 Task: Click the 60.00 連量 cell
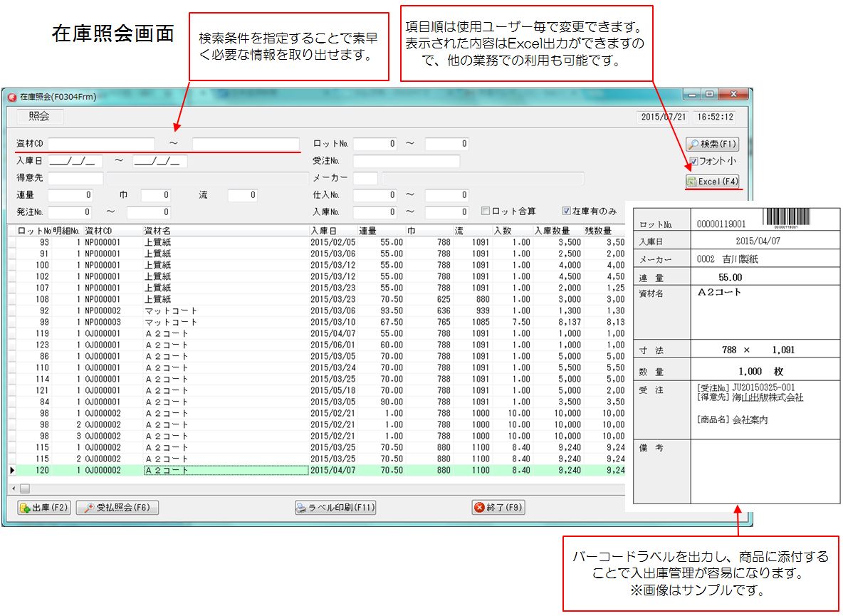pyautogui.click(x=381, y=345)
